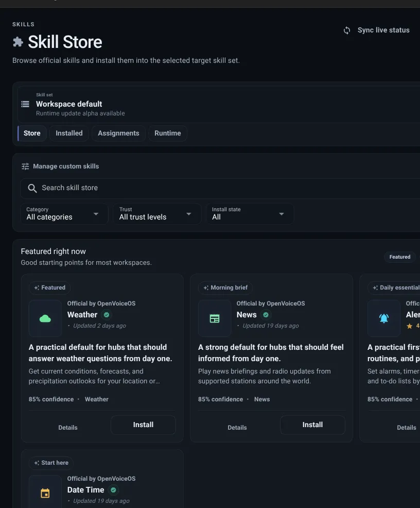Click the sync refresh icon near Sync live status
The height and width of the screenshot is (508, 420).
tap(346, 30)
